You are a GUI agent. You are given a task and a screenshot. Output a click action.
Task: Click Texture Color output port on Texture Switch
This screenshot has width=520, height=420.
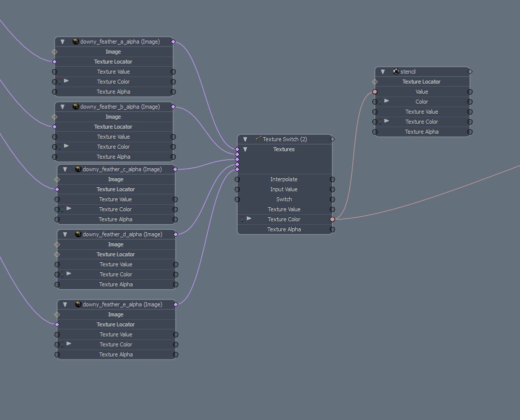tap(332, 219)
